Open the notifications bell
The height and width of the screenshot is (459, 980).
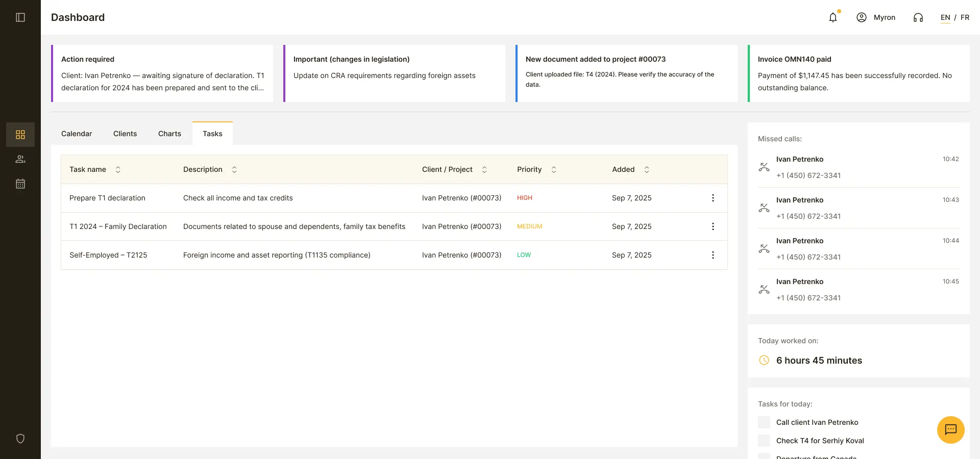pyautogui.click(x=833, y=17)
